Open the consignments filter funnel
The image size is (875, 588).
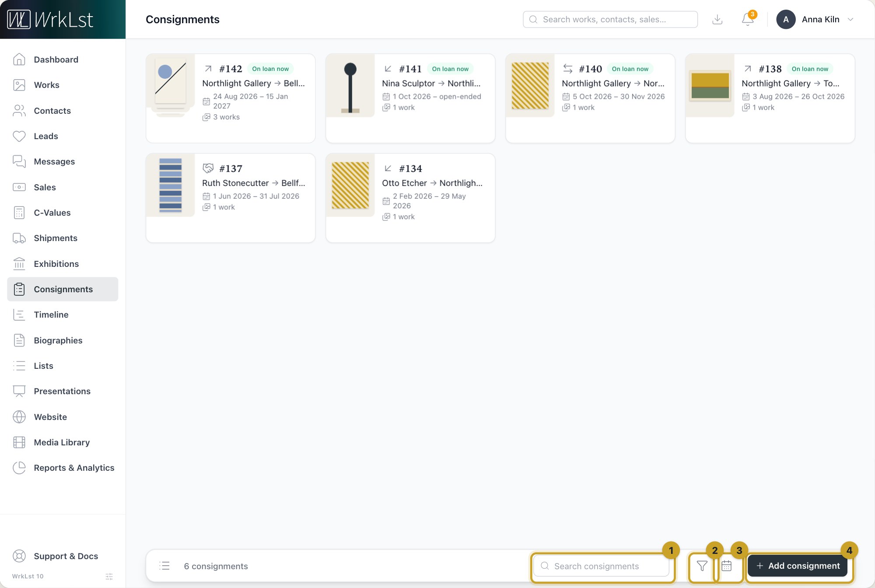[702, 566]
